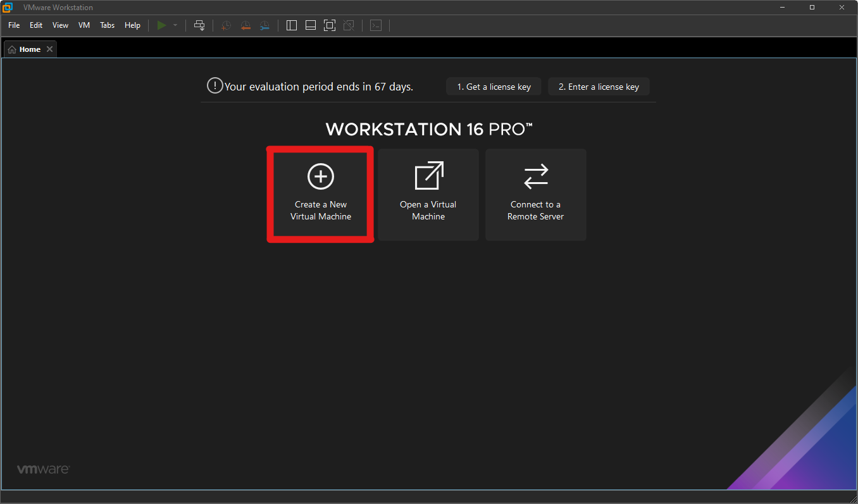Click Get a license key button
Image resolution: width=858 pixels, height=504 pixels.
pyautogui.click(x=494, y=87)
